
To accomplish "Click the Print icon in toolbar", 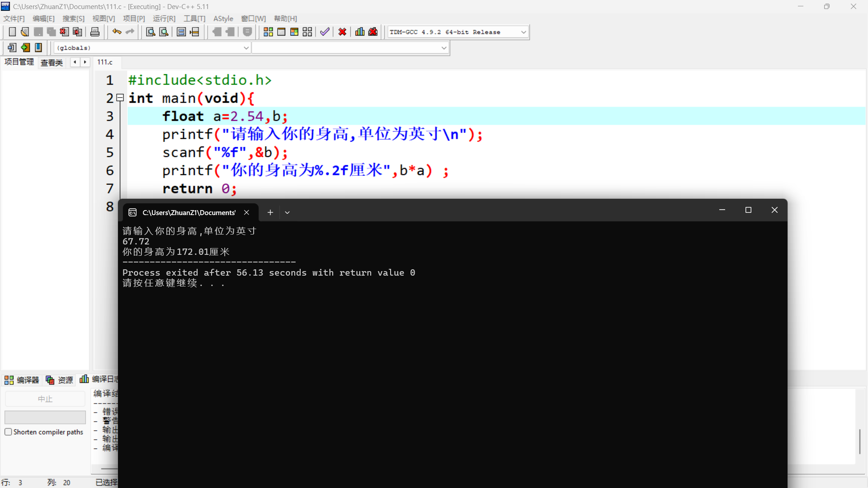I will point(95,32).
